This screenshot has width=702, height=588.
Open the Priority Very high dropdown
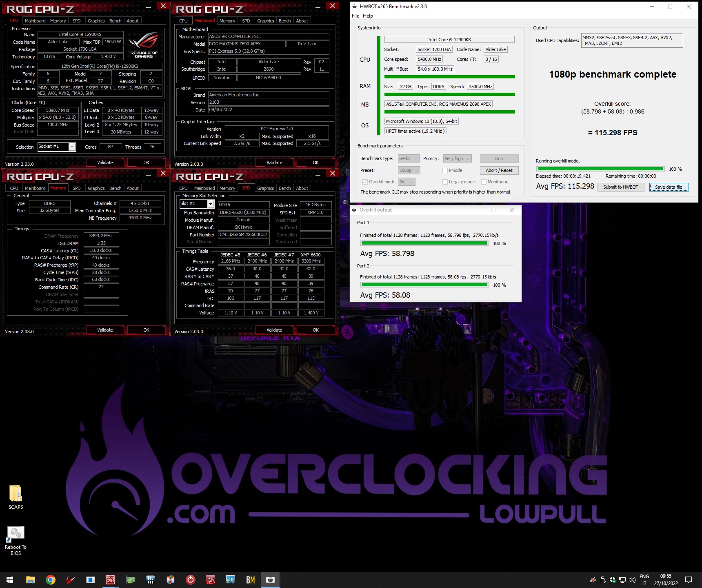tap(458, 158)
